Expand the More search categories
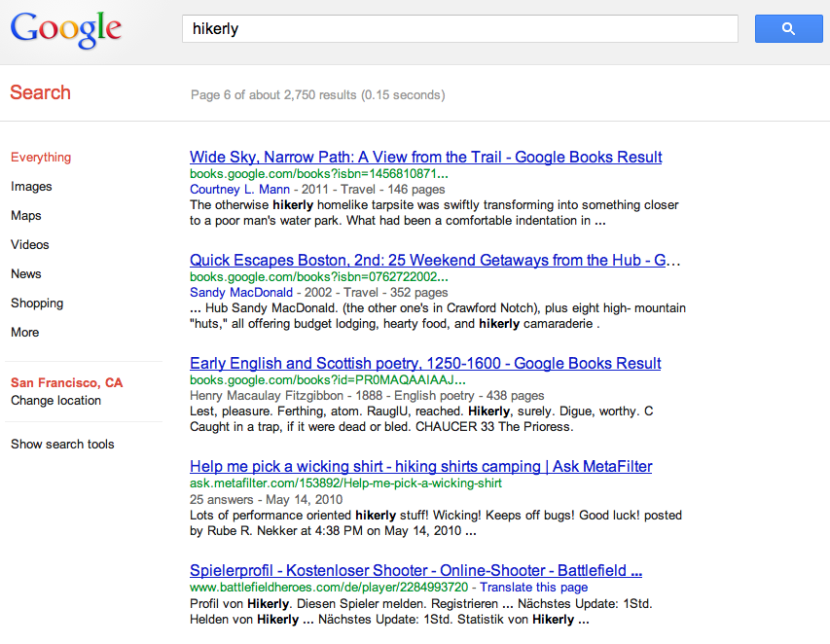 tap(25, 333)
